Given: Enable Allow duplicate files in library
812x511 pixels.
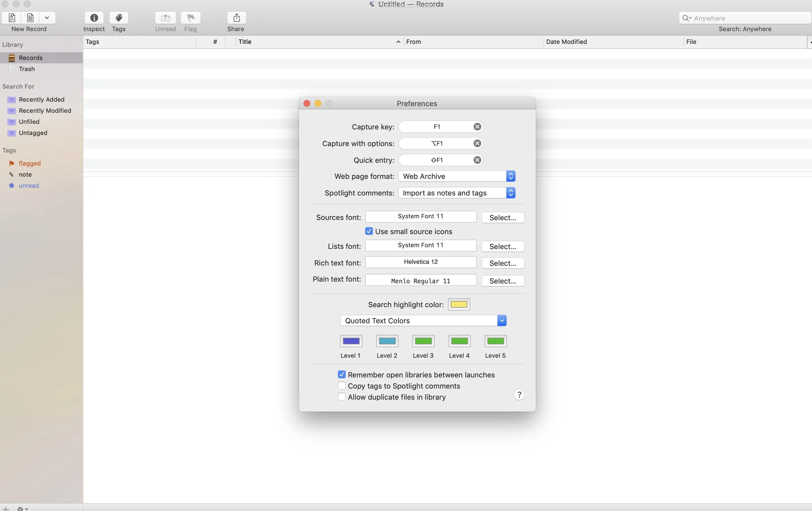Looking at the screenshot, I should click(x=342, y=397).
